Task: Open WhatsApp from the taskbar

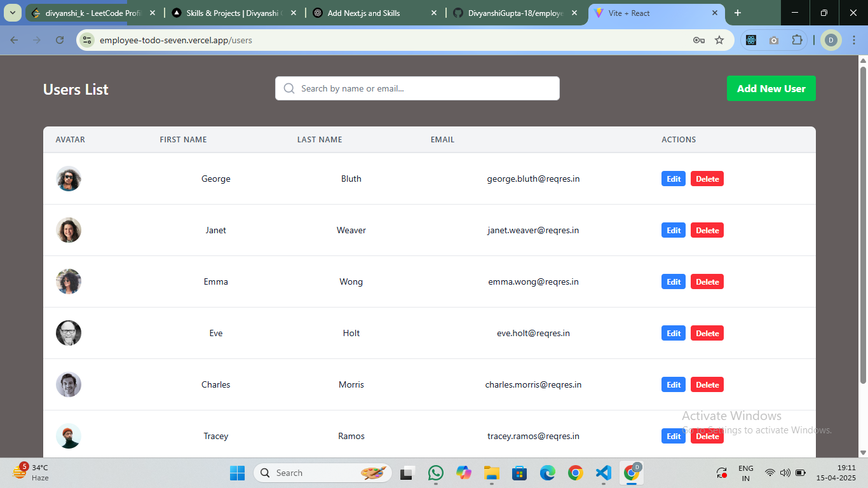Action: 436,473
